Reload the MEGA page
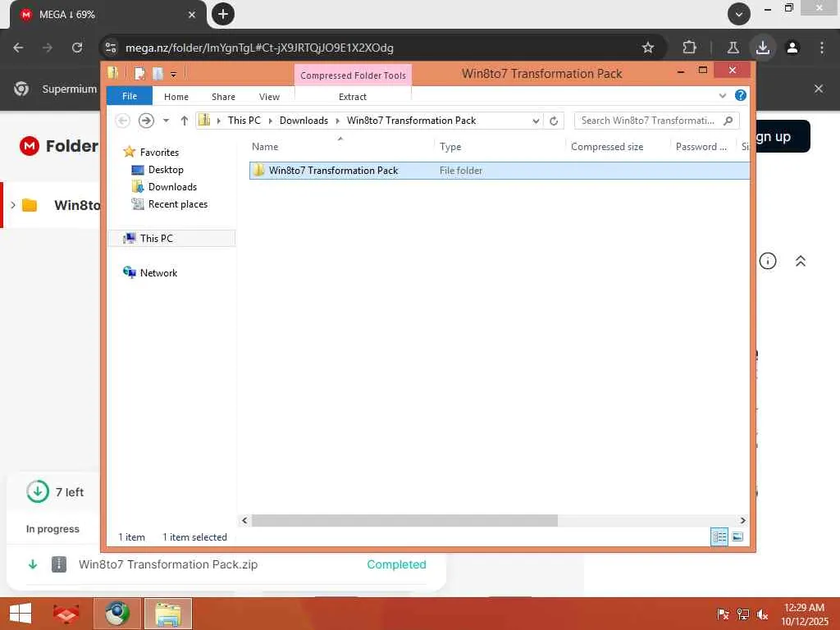This screenshot has height=630, width=840. [77, 48]
